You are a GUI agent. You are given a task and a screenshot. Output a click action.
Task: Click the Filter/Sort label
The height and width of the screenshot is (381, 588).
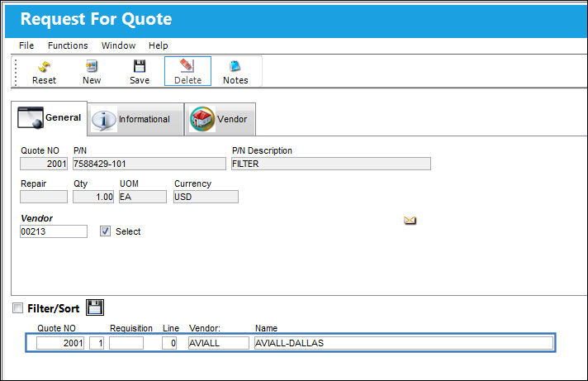coord(53,308)
